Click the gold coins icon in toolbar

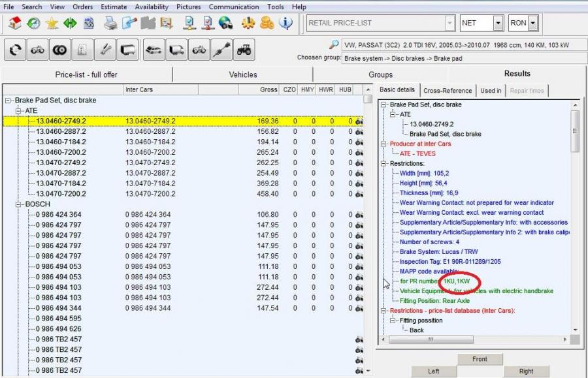click(267, 24)
